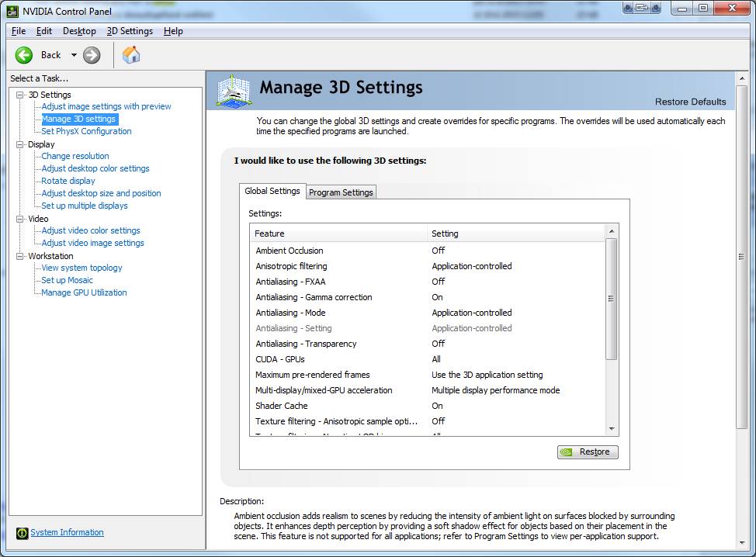This screenshot has height=557, width=756.
Task: Click the settings list scrollbar thumb
Action: click(x=612, y=299)
